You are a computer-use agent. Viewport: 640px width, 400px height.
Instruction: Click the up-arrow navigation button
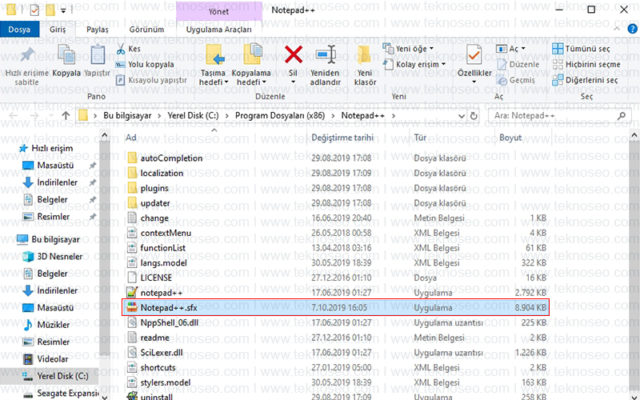click(65, 116)
